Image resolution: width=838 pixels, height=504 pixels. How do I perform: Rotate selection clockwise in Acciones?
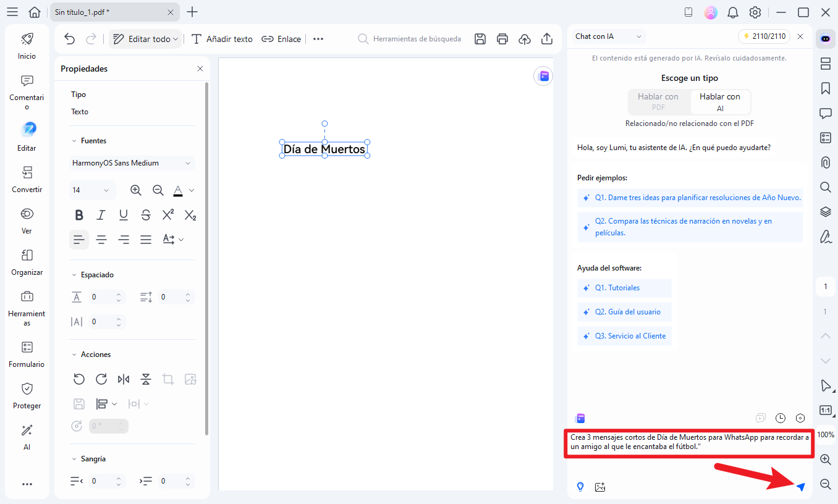(x=101, y=379)
